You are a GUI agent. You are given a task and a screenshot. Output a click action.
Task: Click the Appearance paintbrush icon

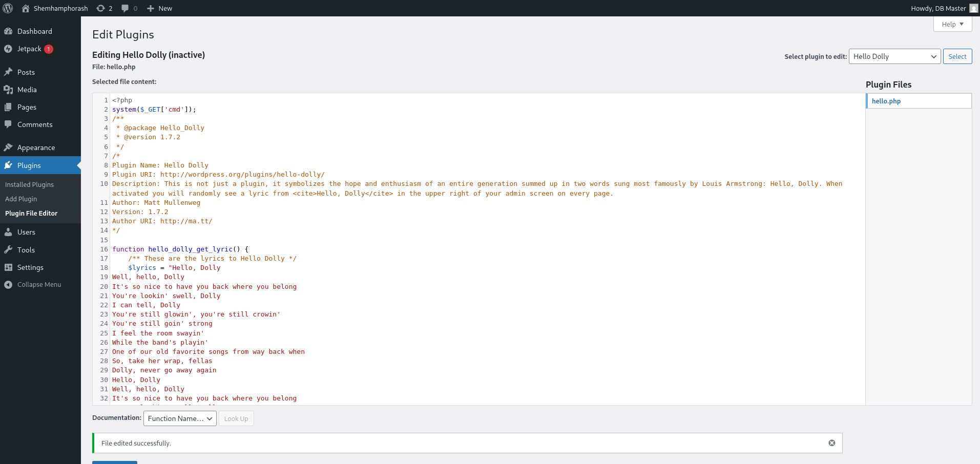(8, 147)
